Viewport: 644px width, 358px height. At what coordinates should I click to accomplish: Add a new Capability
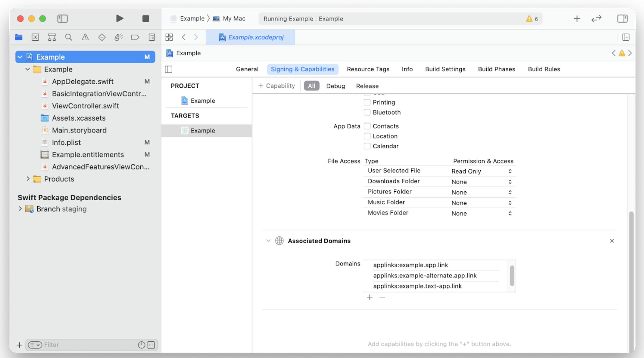click(277, 86)
